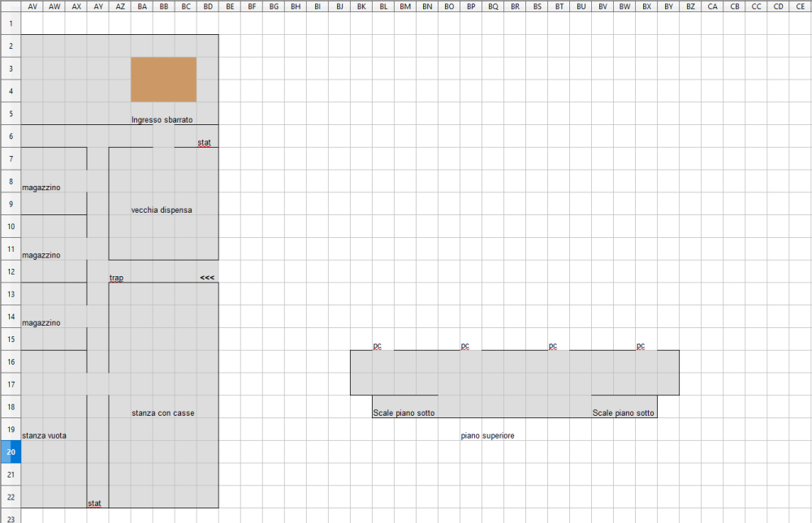Click the orange filled block

163,80
